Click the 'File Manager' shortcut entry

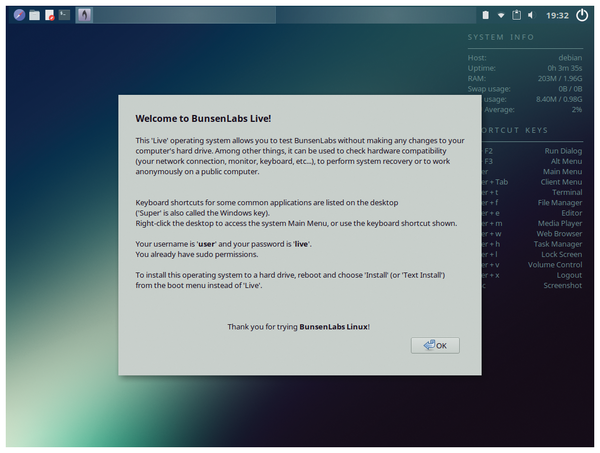click(x=560, y=203)
